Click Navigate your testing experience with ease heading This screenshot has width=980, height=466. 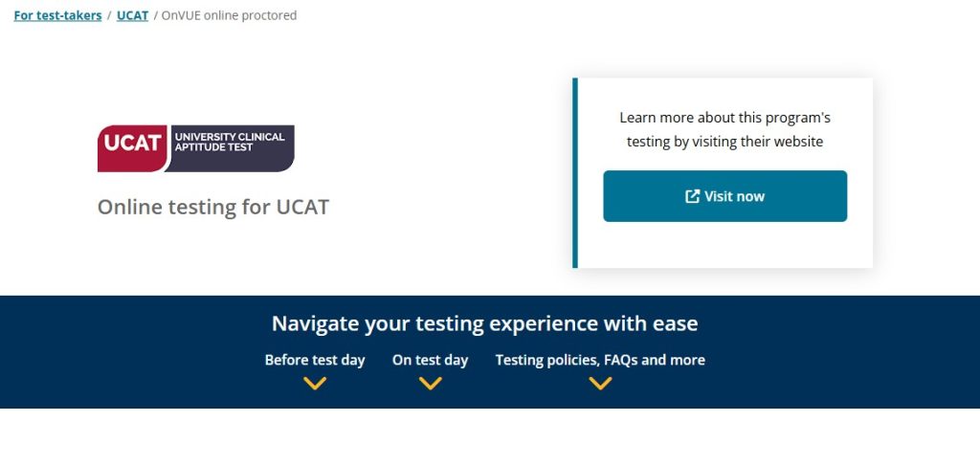pos(484,323)
